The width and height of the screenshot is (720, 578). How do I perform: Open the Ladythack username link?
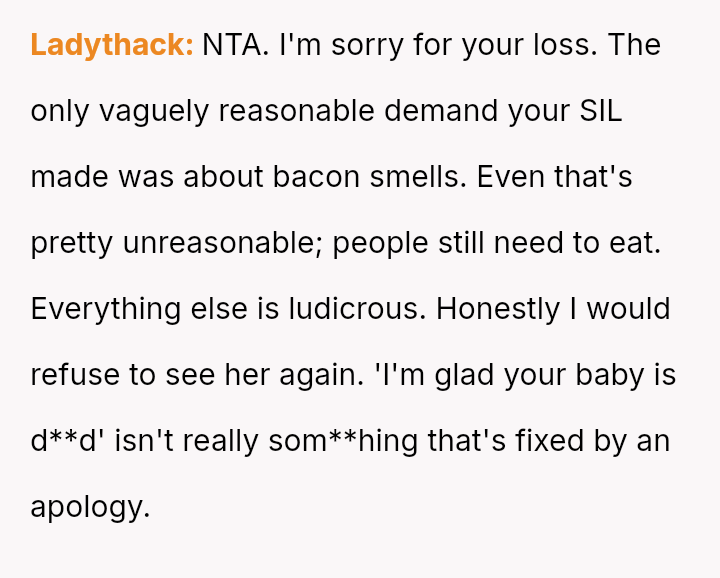[x=112, y=45]
